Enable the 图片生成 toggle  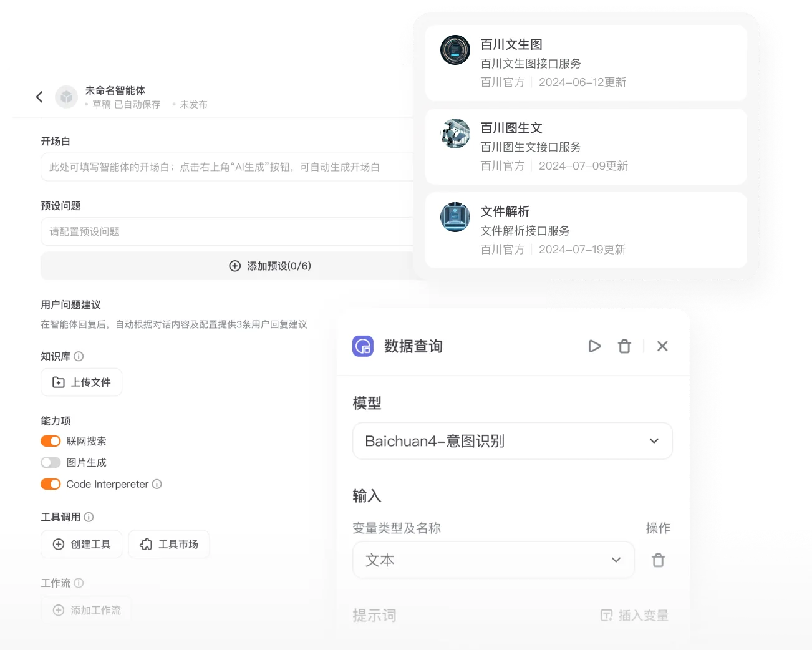click(50, 462)
